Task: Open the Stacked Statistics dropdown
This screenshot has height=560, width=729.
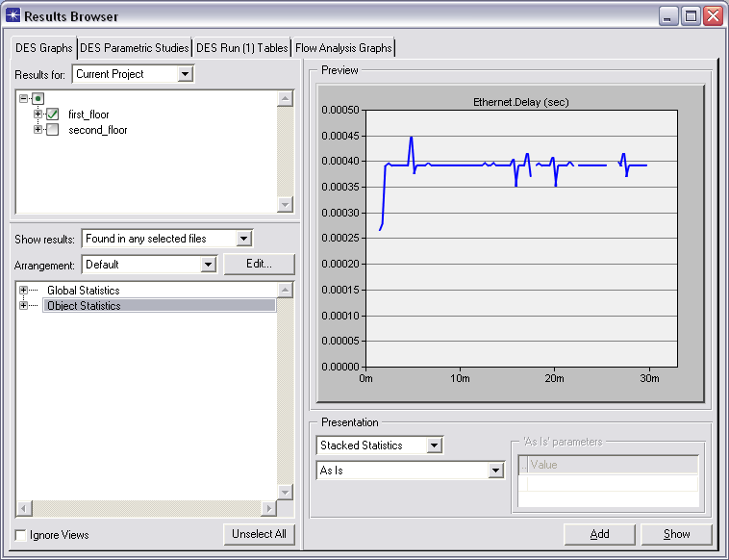Action: [435, 445]
